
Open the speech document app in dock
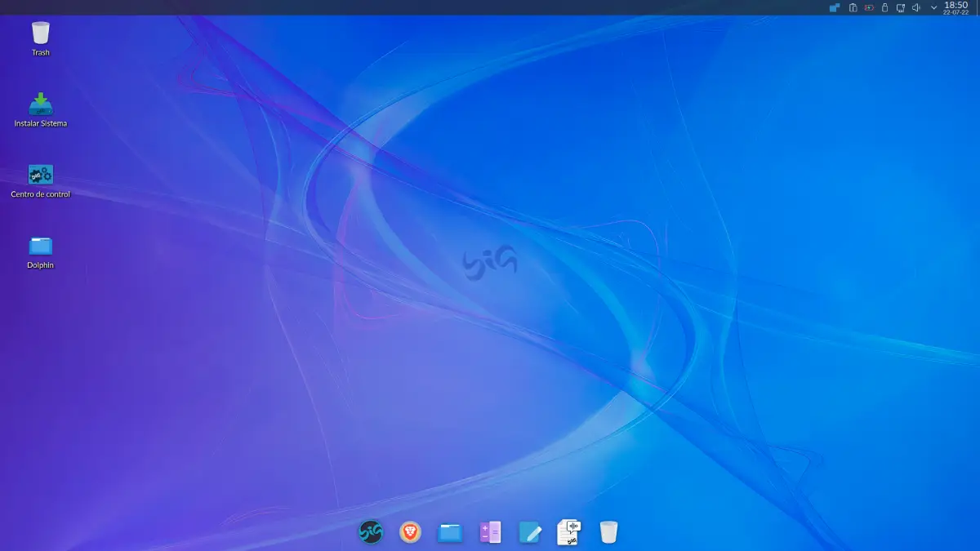(569, 532)
